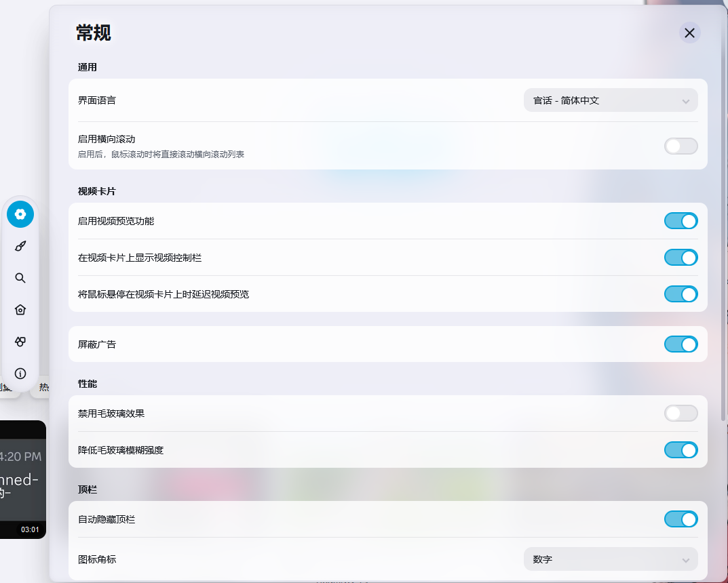Enable 禁用毛玻璃效果 toggle
Viewport: 728px width, 583px height.
point(681,414)
